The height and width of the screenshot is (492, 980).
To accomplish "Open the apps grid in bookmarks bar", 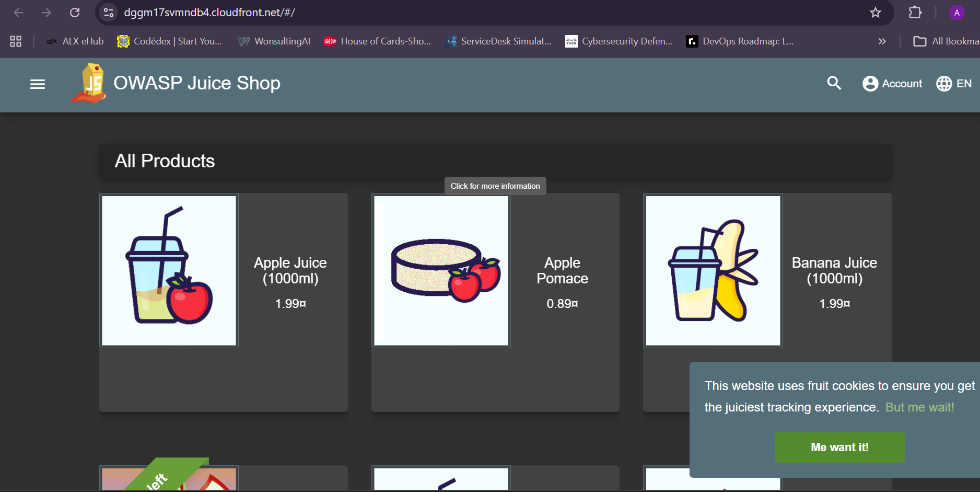I will point(16,41).
